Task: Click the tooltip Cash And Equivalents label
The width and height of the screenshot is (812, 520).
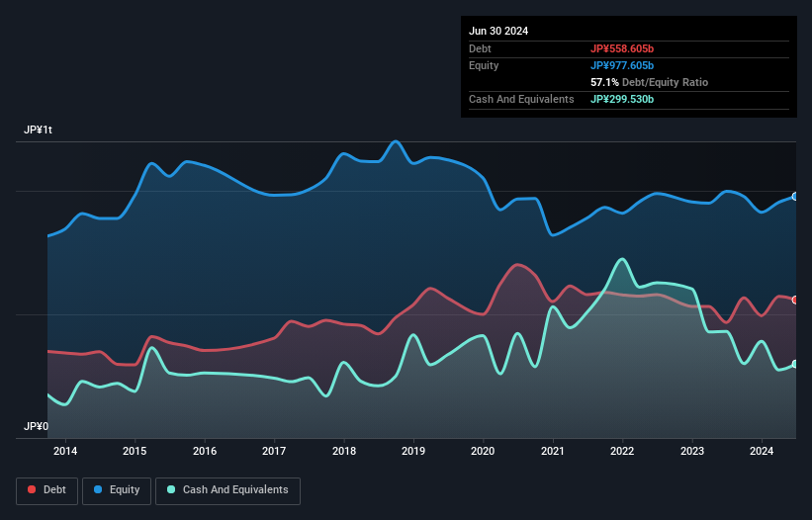Action: [x=521, y=99]
